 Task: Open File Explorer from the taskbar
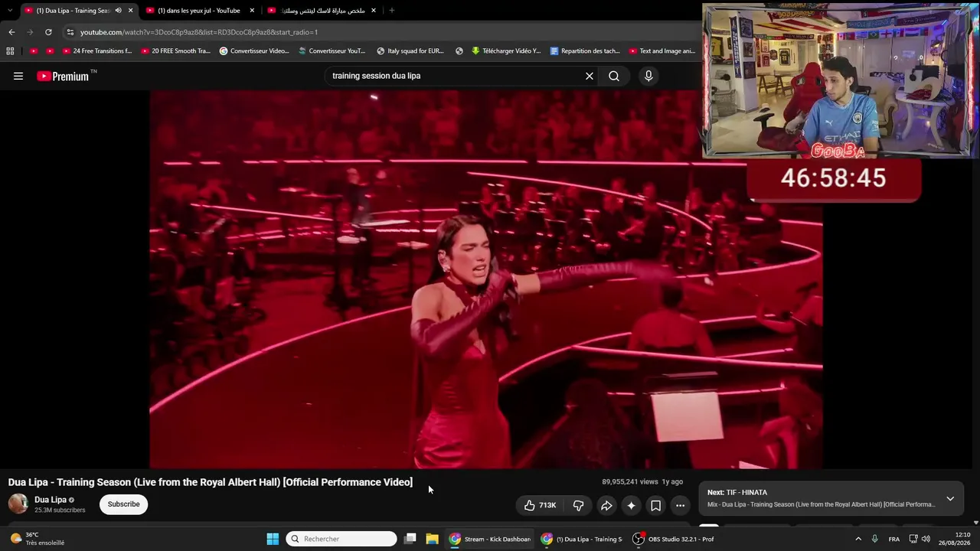pyautogui.click(x=432, y=539)
